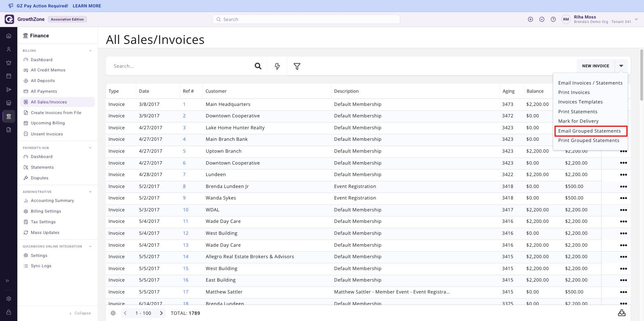Viewport: 644px width, 321px height.
Task: Collapse the Payments Hub section chevron
Action: coord(90,148)
